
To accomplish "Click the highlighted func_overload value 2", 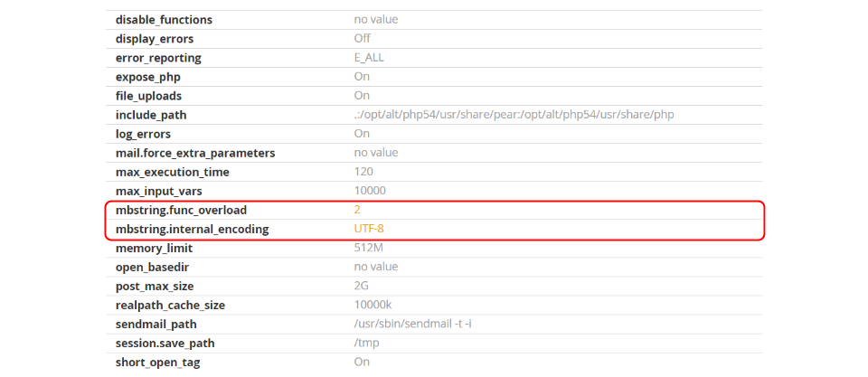I will click(x=357, y=210).
